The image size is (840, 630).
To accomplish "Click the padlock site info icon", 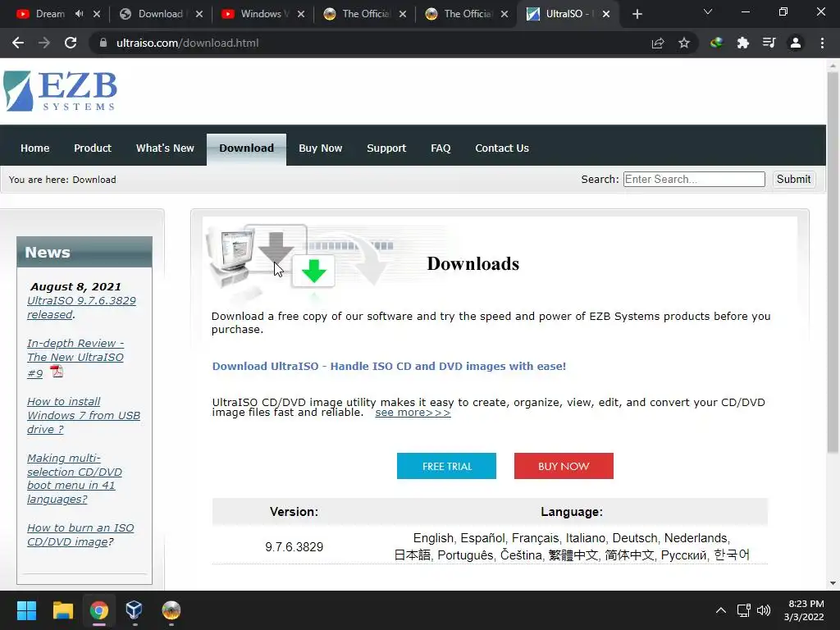I will pyautogui.click(x=103, y=43).
